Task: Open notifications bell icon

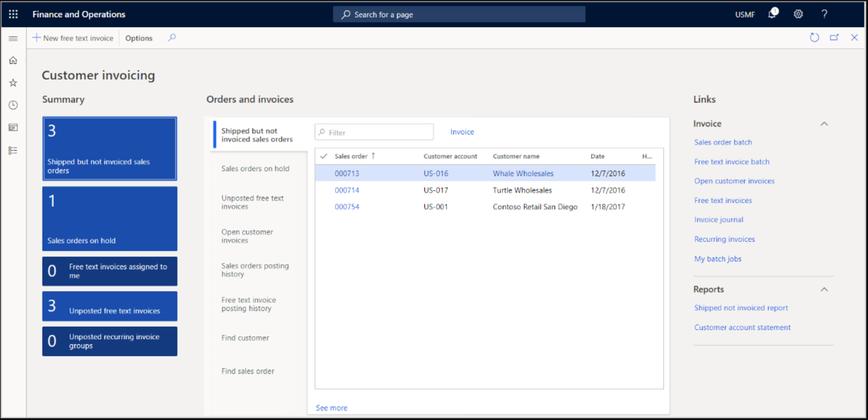Action: click(772, 14)
